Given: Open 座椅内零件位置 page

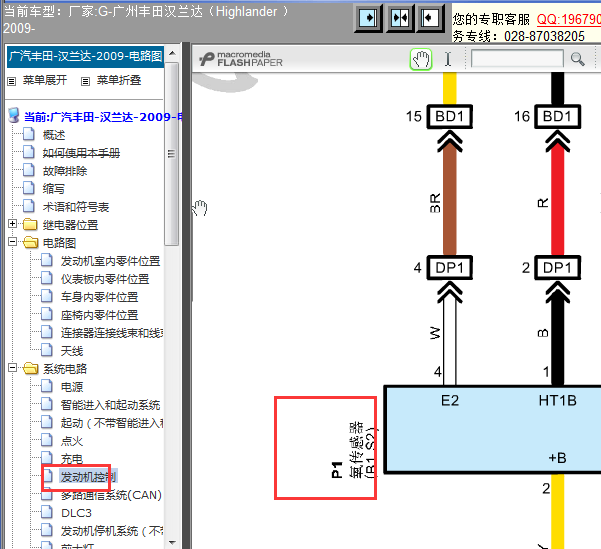Looking at the screenshot, I should [x=99, y=315].
